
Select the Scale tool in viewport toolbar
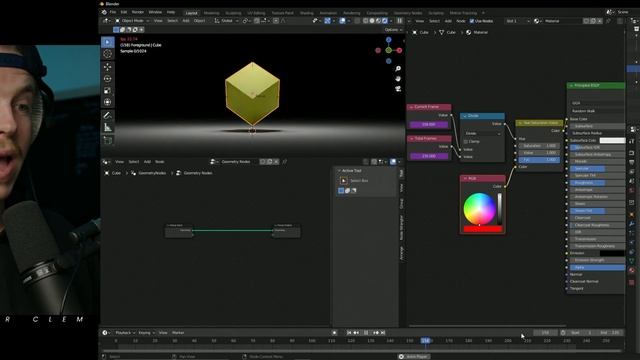(108, 91)
